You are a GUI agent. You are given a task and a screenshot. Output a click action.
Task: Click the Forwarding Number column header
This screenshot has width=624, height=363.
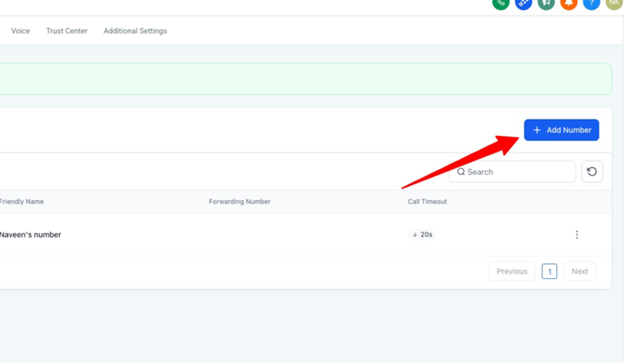click(240, 201)
